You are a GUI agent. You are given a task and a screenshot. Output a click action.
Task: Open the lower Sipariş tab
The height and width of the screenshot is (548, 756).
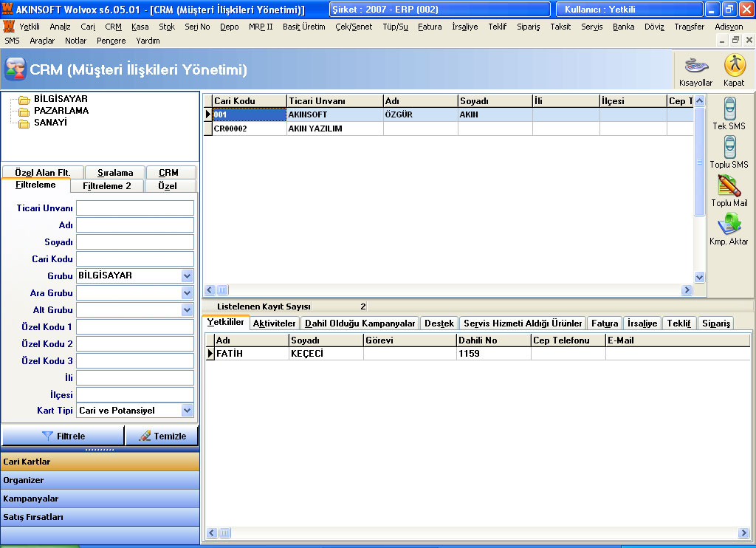(716, 323)
